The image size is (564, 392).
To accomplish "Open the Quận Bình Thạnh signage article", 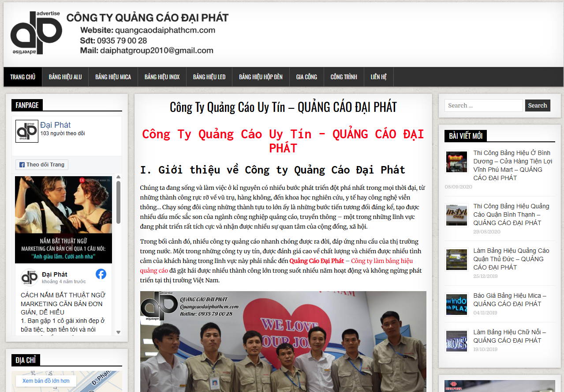I will point(512,214).
